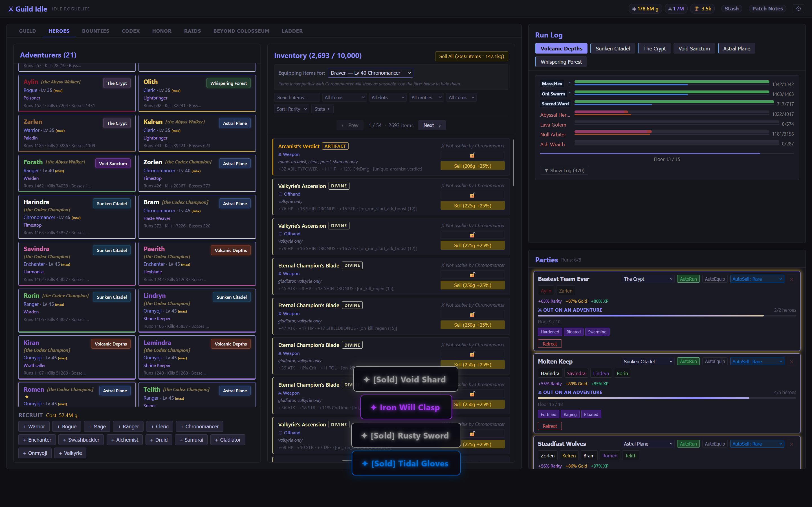Open Bestest Team Ever dungeon dropdown
The width and height of the screenshot is (812, 507).
click(648, 279)
